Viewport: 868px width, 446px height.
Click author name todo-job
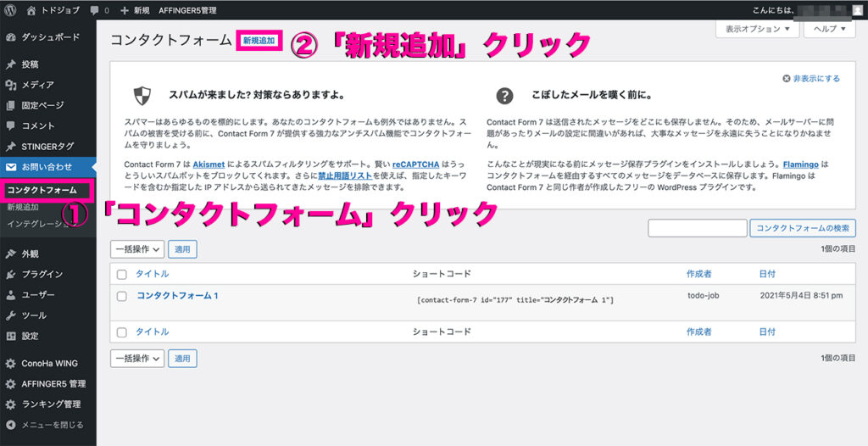click(x=703, y=295)
